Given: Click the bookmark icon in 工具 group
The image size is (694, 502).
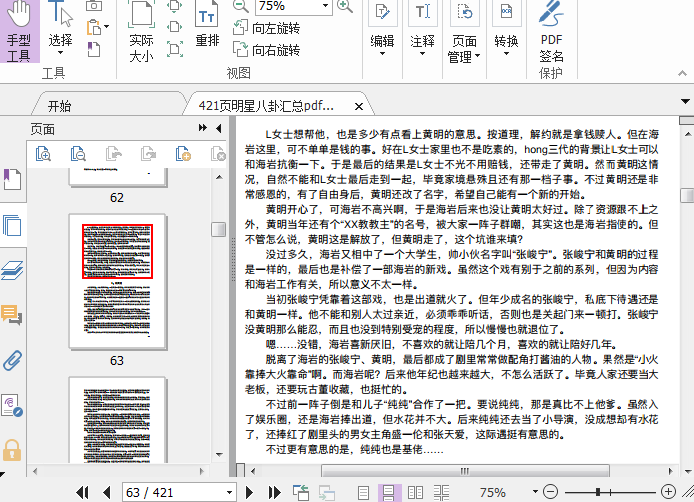Looking at the screenshot, I should click(x=93, y=49).
